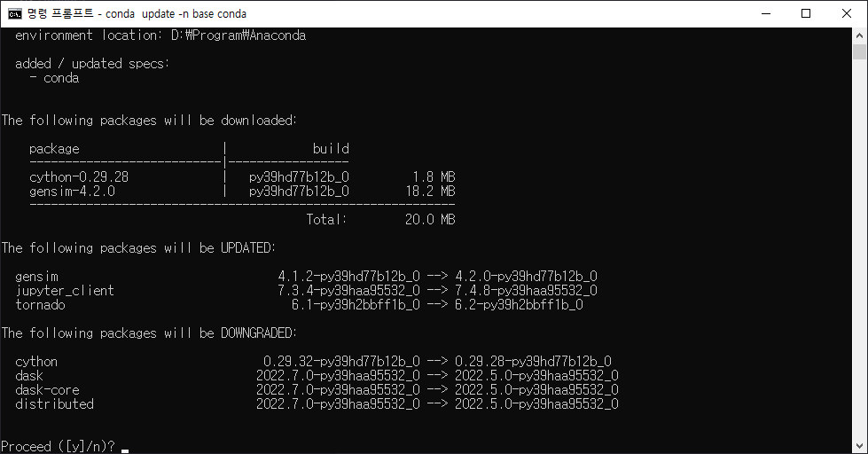The width and height of the screenshot is (868, 454).
Task: Click jupyter_client's new version '7.4.8-py39haa95532_0'
Action: [x=526, y=291]
